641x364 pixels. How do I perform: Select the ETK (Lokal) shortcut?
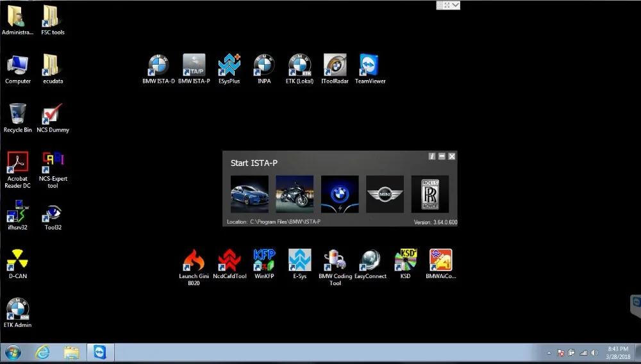299,69
